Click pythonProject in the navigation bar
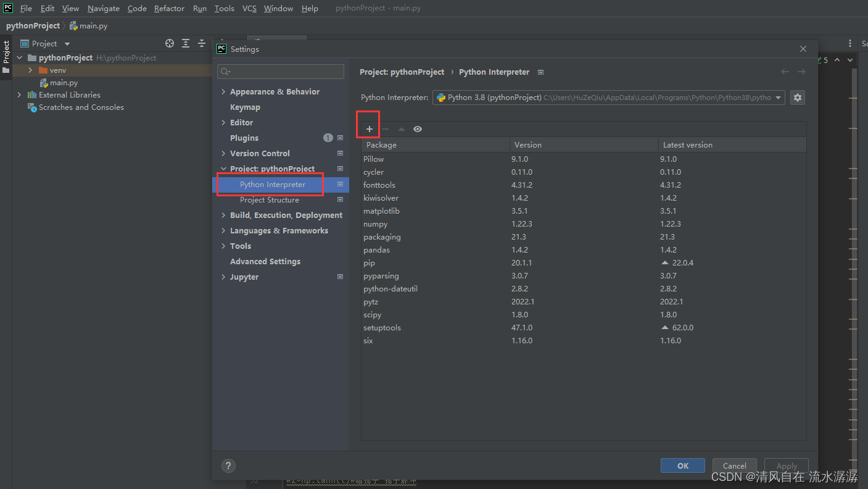 33,26
